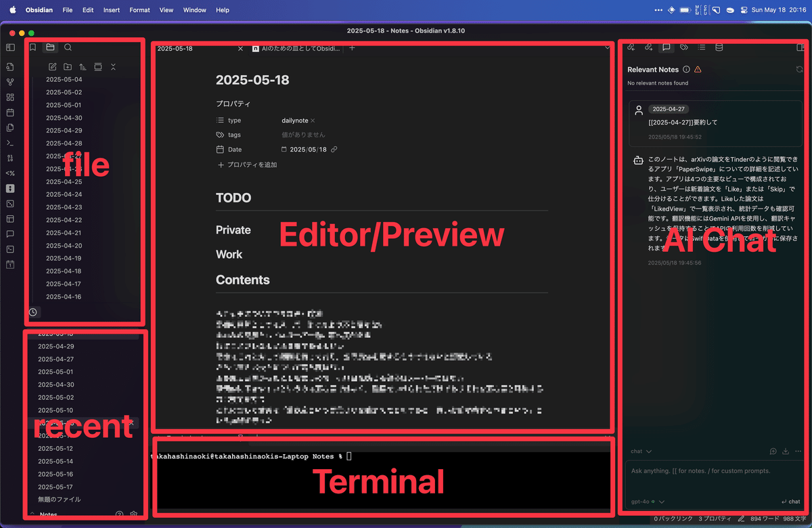Image resolution: width=812 pixels, height=528 pixels.
Task: Change the file sort order
Action: [83, 66]
